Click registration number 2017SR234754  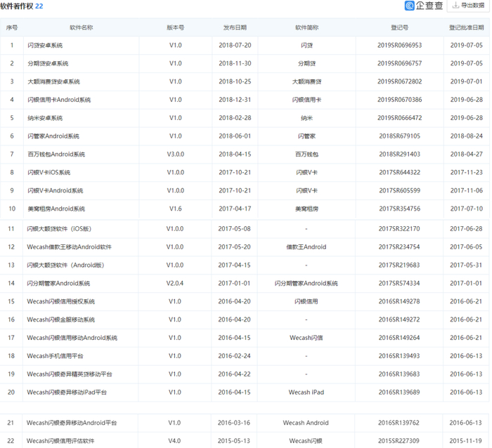click(x=399, y=247)
